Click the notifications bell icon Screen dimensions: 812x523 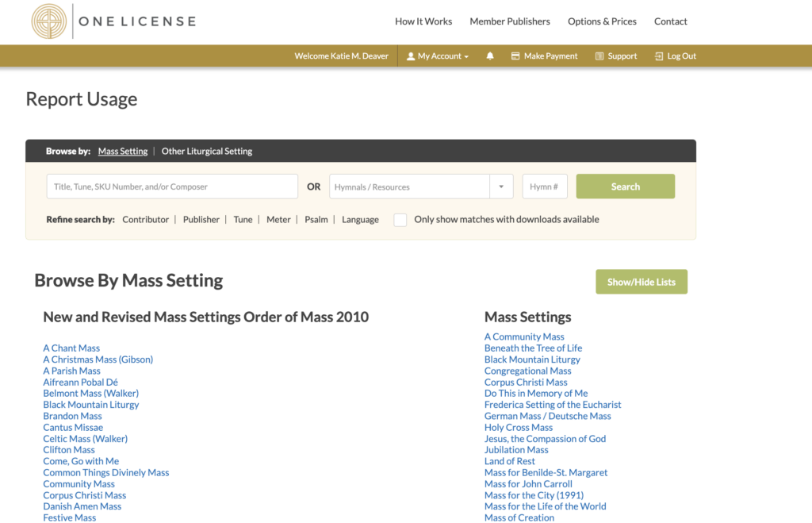click(490, 56)
